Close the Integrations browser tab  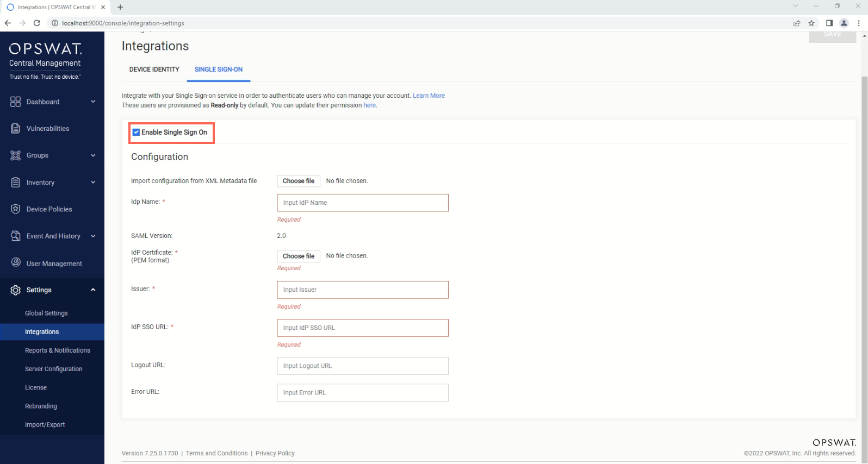point(103,7)
